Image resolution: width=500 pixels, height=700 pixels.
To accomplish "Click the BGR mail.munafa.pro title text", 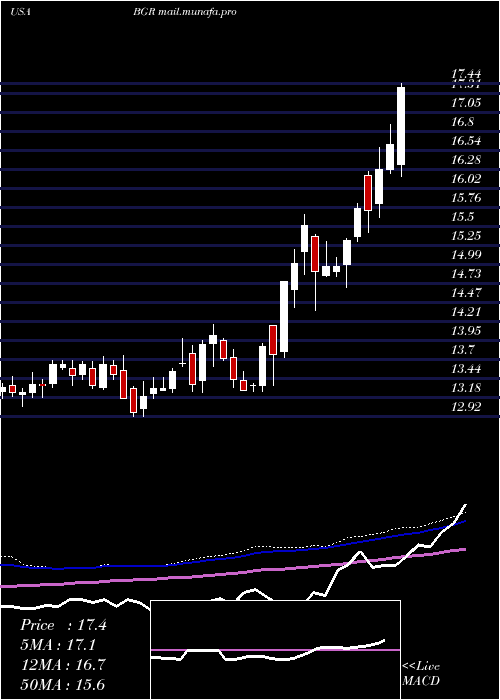I will pyautogui.click(x=184, y=12).
